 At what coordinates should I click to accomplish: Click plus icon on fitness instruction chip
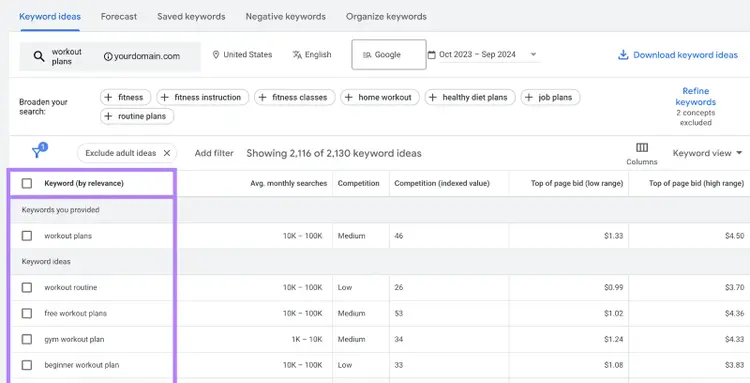click(165, 98)
